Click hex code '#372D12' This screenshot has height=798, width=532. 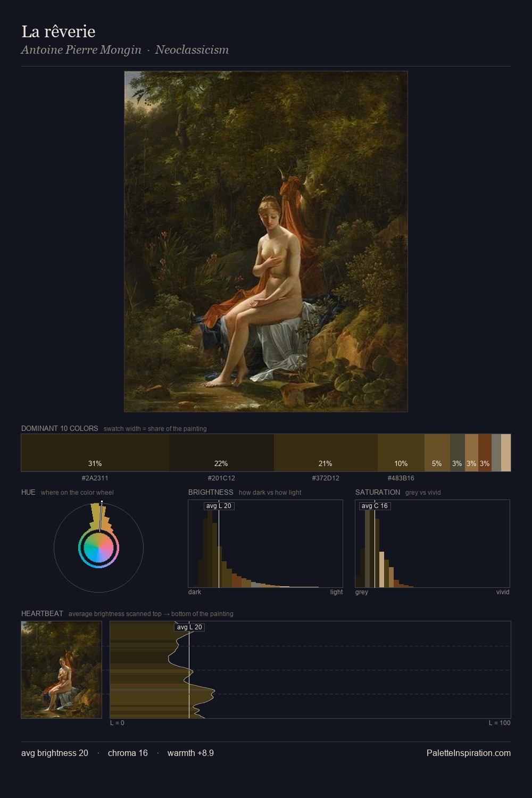coord(326,478)
